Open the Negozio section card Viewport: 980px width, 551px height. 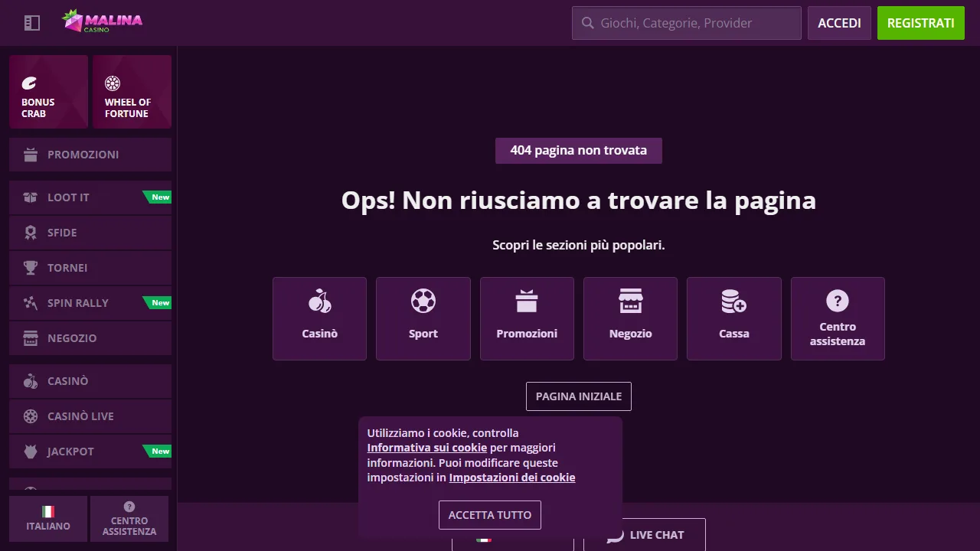pos(631,318)
